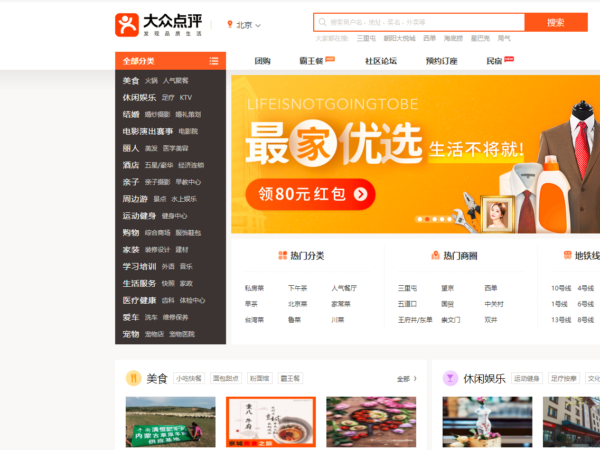Open the 全部分类 category menu header
This screenshot has height=450, width=600.
pyautogui.click(x=170, y=61)
